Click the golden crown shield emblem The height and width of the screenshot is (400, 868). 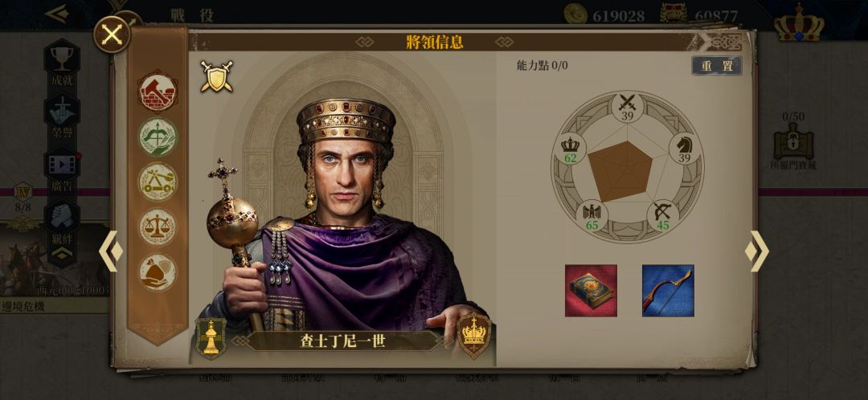tap(474, 335)
